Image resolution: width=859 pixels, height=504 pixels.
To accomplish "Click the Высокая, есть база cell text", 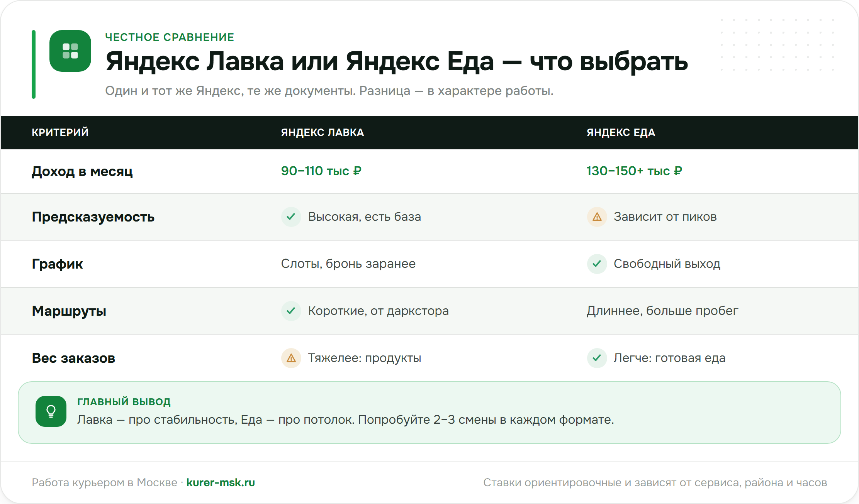I will (x=365, y=216).
